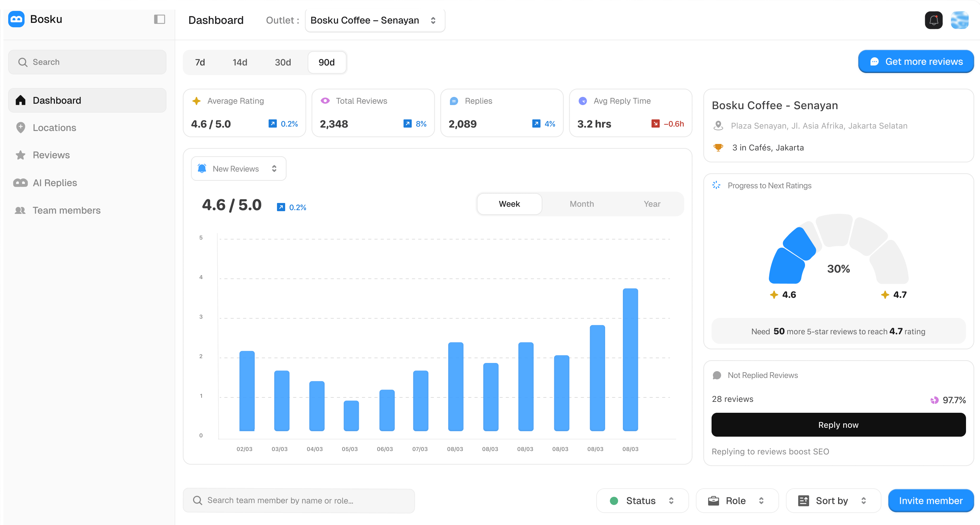Open the Sort by dropdown
This screenshot has width=980, height=525.
[x=833, y=501]
